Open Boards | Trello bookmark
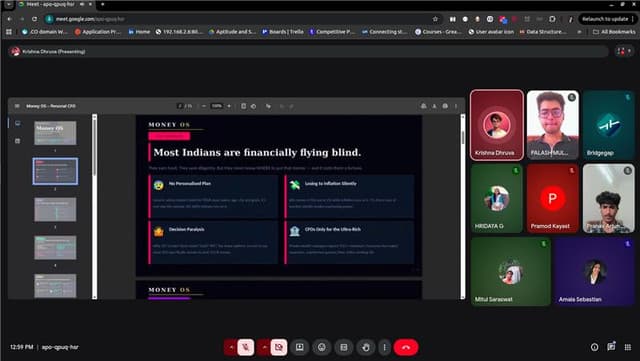Image resolution: width=640 pixels, height=361 pixels. pos(282,31)
